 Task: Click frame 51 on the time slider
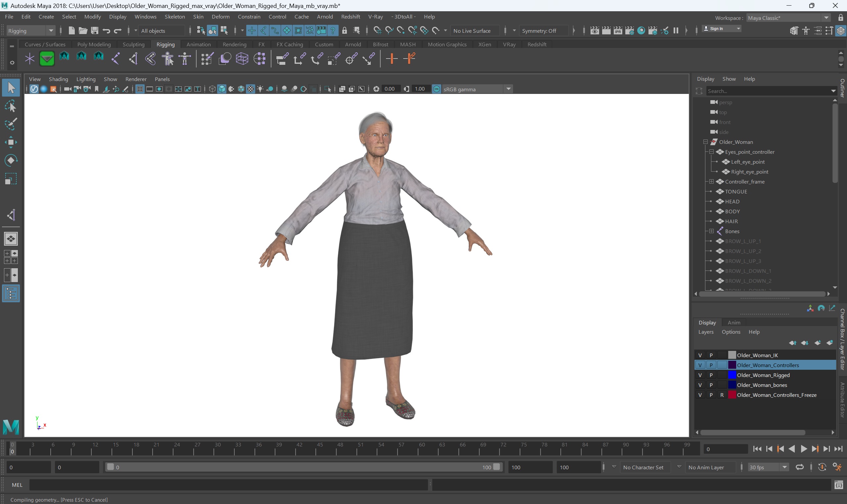pos(361,448)
